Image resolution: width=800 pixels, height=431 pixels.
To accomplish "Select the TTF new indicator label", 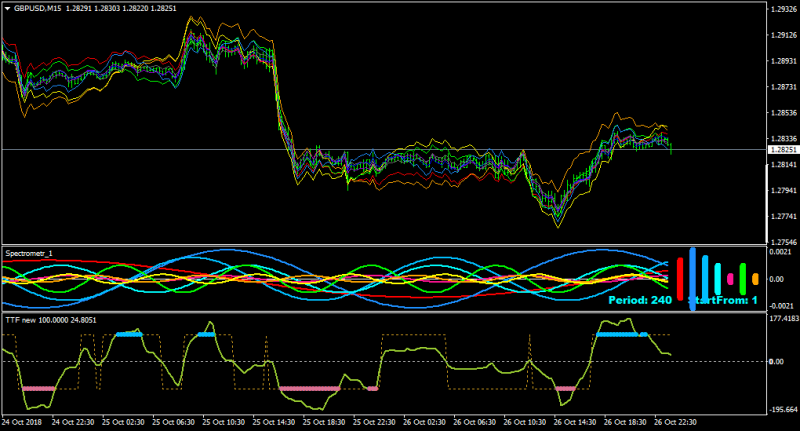I will pos(51,320).
